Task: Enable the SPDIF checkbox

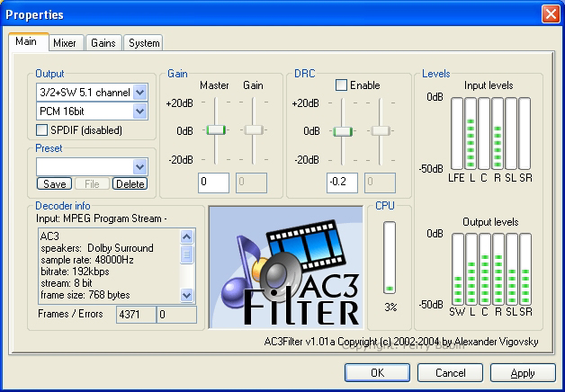Action: pyautogui.click(x=42, y=129)
